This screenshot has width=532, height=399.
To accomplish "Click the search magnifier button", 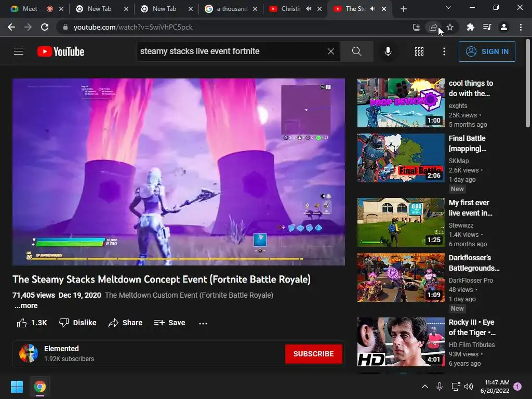I will [x=356, y=51].
